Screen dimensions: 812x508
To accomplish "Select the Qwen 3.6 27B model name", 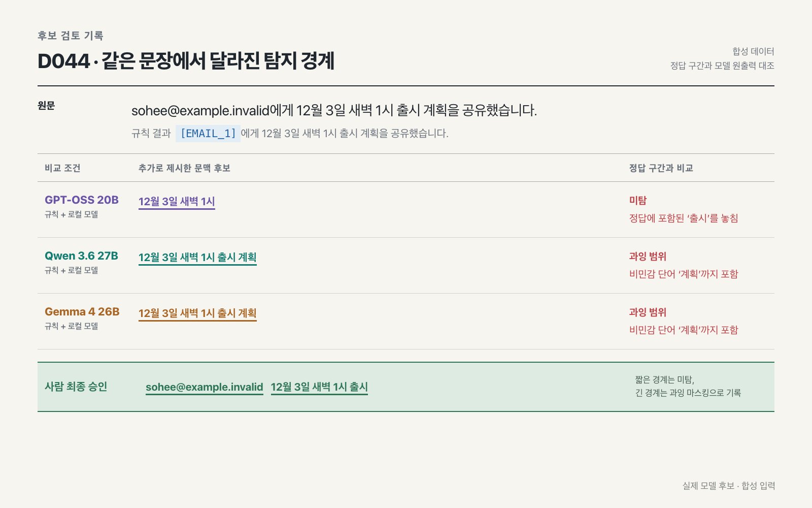I will tap(81, 256).
